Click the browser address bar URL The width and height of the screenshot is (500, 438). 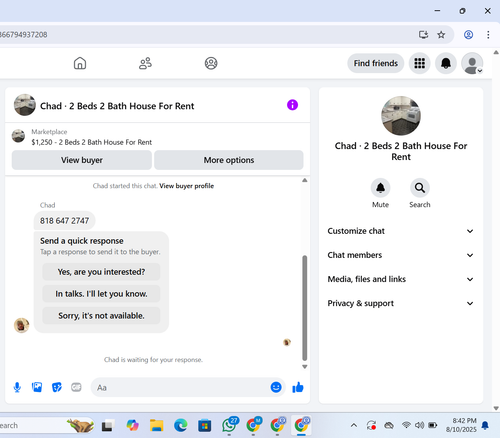click(x=24, y=34)
